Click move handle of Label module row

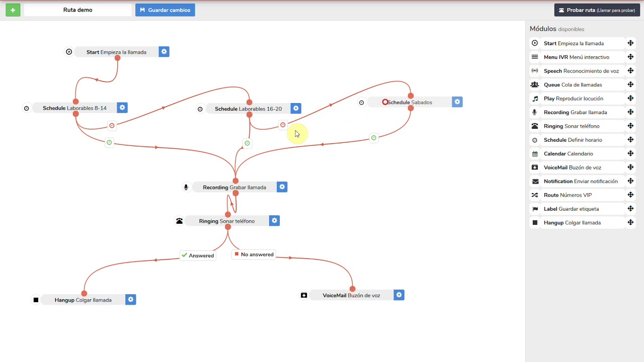pyautogui.click(x=630, y=209)
